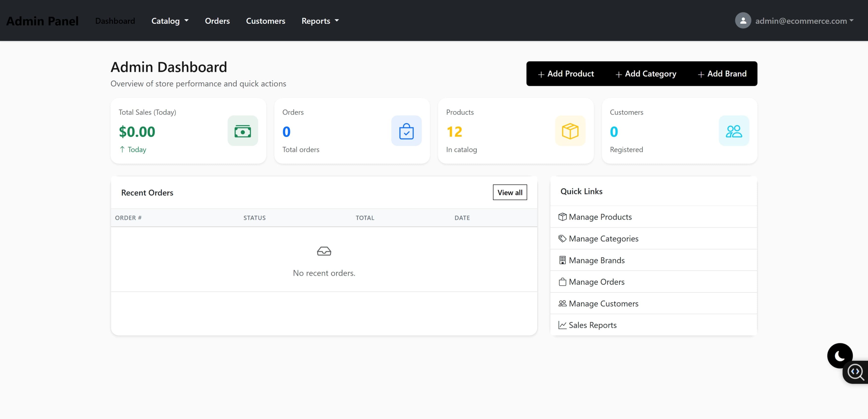The height and width of the screenshot is (419, 868).
Task: Go to the Dashboard nav item
Action: (115, 21)
